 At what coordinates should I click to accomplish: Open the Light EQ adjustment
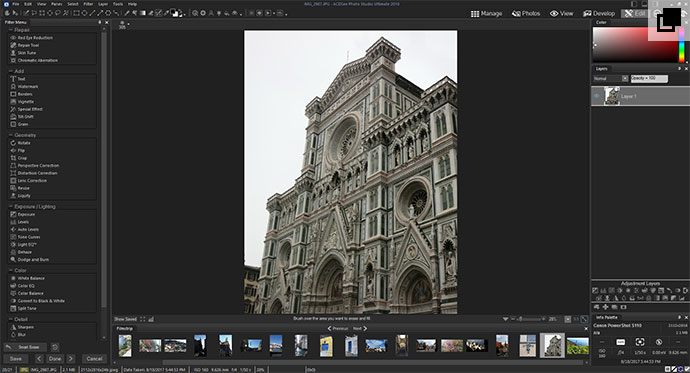(23, 245)
